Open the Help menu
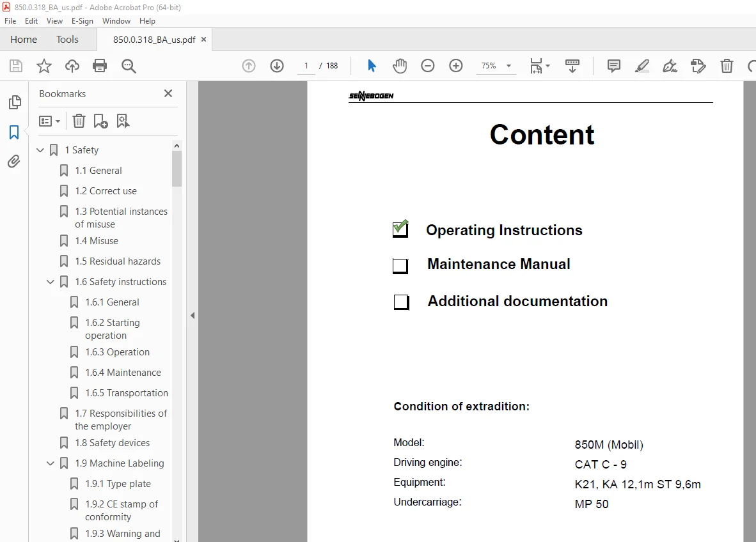756x542 pixels. [x=147, y=21]
